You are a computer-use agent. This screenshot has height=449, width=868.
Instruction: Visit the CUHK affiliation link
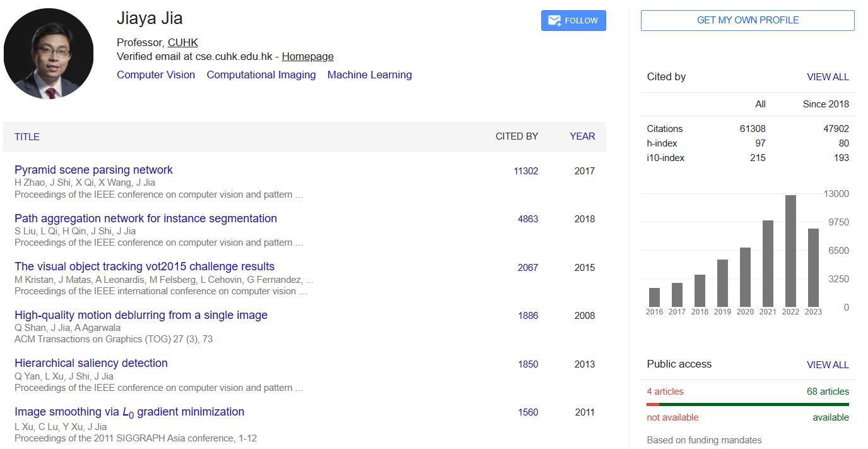[182, 42]
